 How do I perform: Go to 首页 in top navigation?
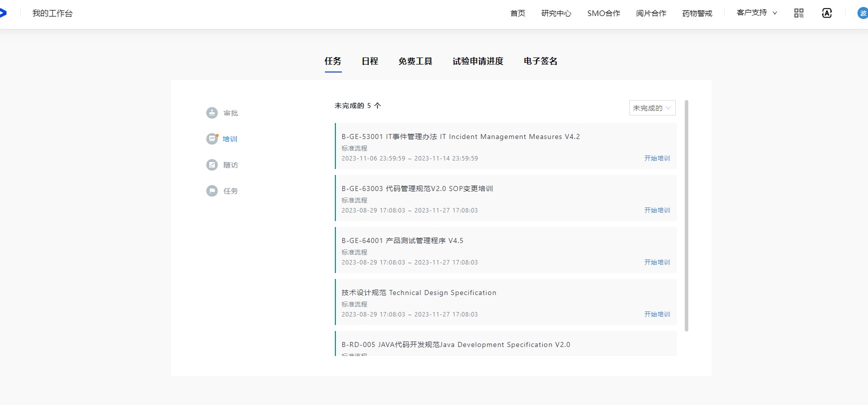coord(518,13)
